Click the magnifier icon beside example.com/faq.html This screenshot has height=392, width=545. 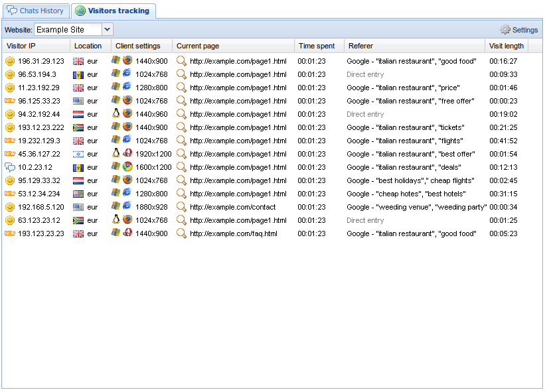181,233
